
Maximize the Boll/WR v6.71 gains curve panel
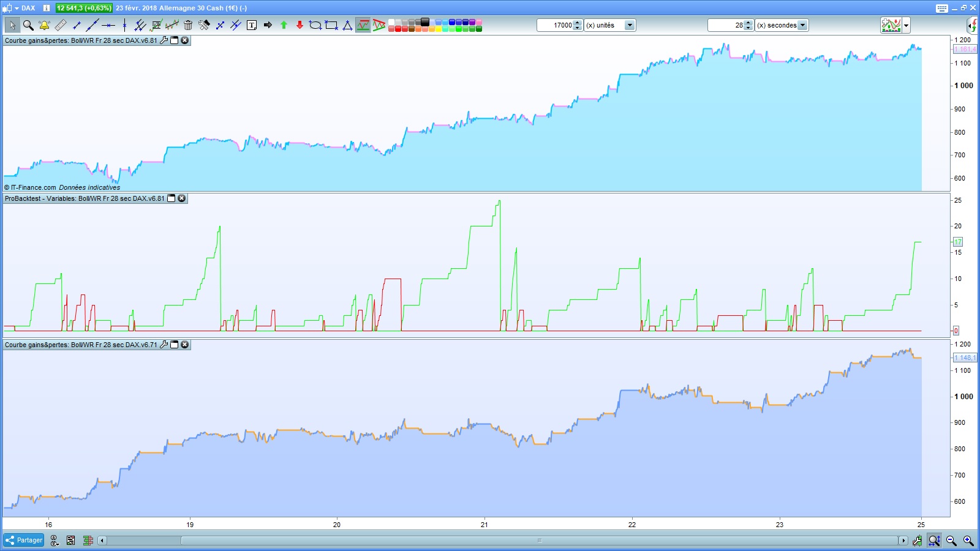(x=174, y=345)
